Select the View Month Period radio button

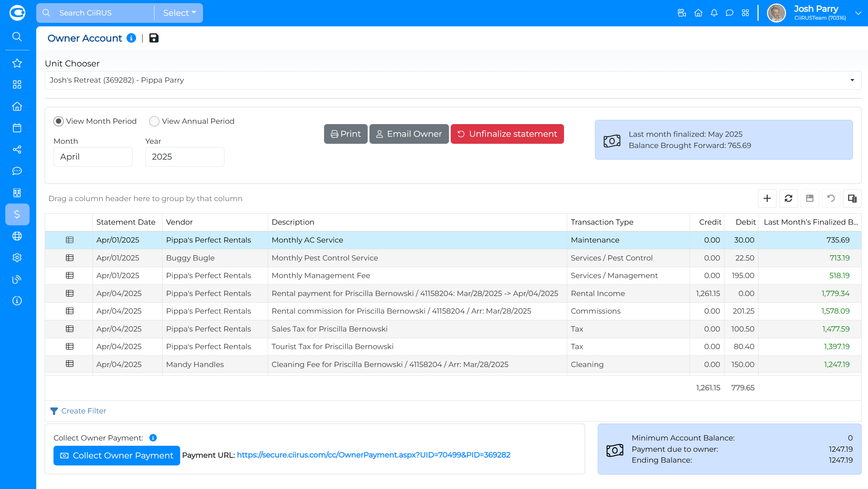pos(58,121)
